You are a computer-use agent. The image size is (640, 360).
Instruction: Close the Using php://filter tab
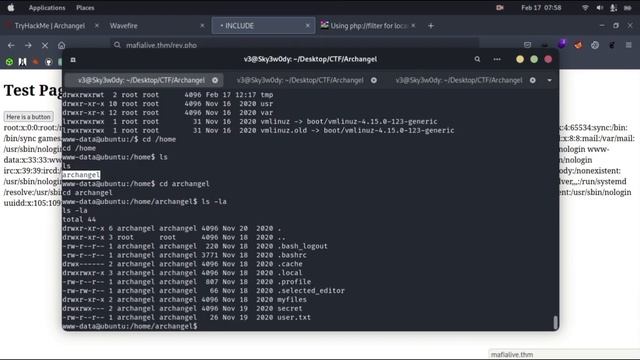pyautogui.click(x=413, y=26)
